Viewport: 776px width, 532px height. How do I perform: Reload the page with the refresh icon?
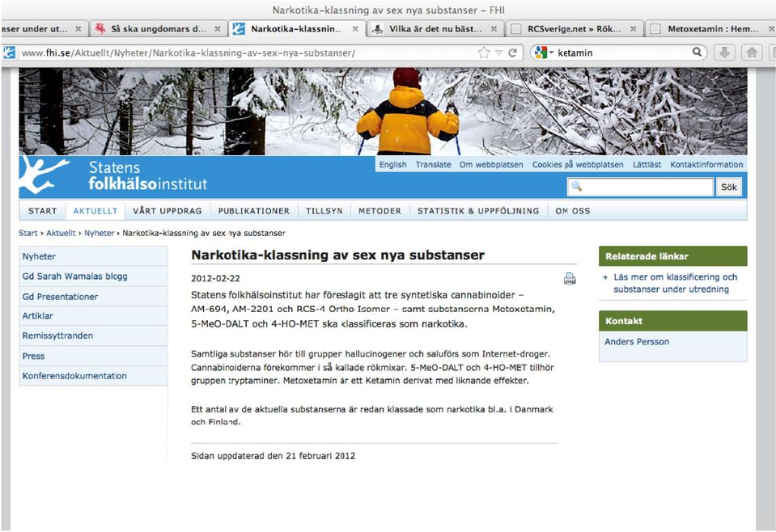tap(513, 53)
